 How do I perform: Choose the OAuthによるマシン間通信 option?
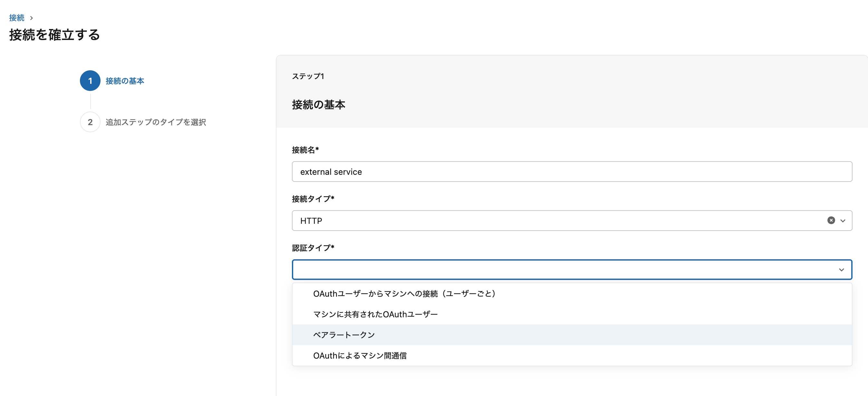pos(360,355)
